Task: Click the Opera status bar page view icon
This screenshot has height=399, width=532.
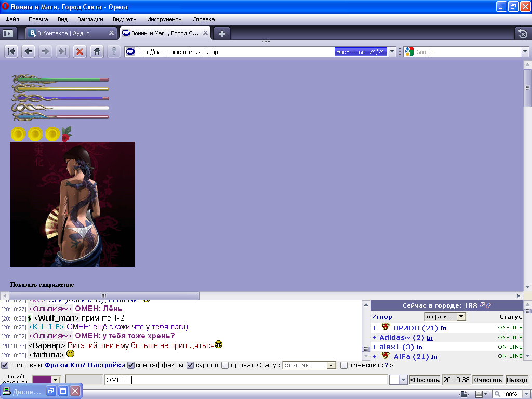Action: (464, 394)
